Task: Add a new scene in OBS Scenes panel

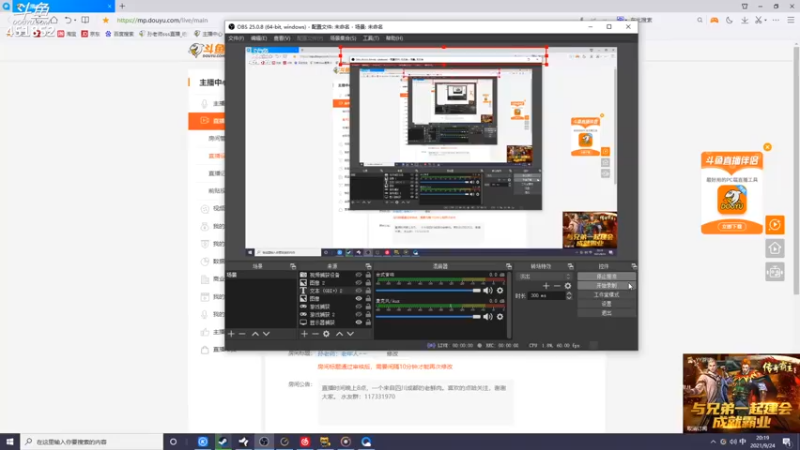Action: [x=231, y=334]
